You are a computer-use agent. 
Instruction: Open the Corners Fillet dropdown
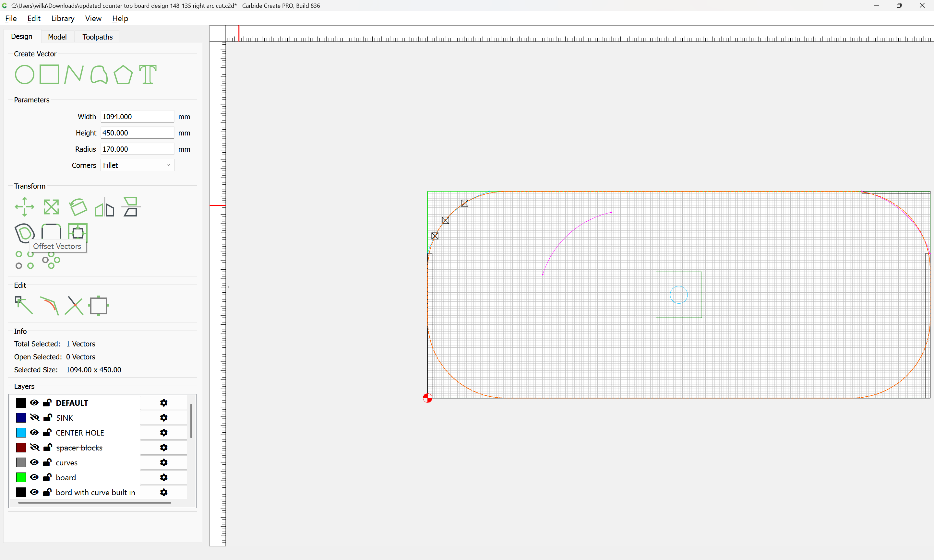(x=137, y=165)
